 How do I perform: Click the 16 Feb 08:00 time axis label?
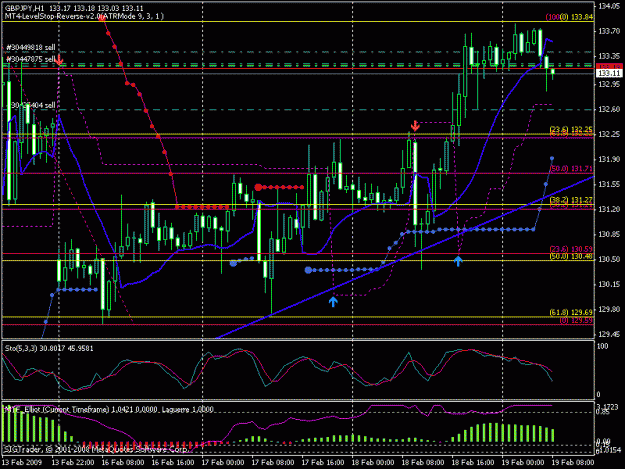[123, 463]
